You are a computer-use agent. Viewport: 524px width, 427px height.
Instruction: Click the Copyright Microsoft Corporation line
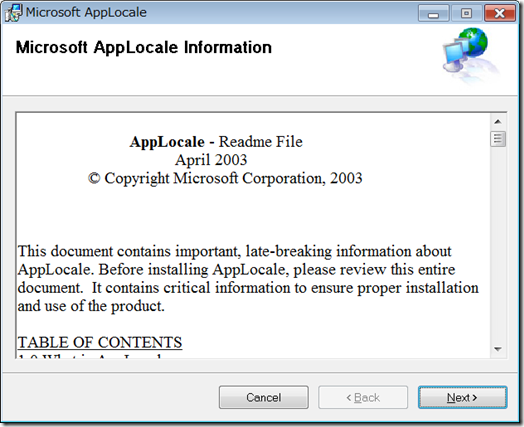225,178
